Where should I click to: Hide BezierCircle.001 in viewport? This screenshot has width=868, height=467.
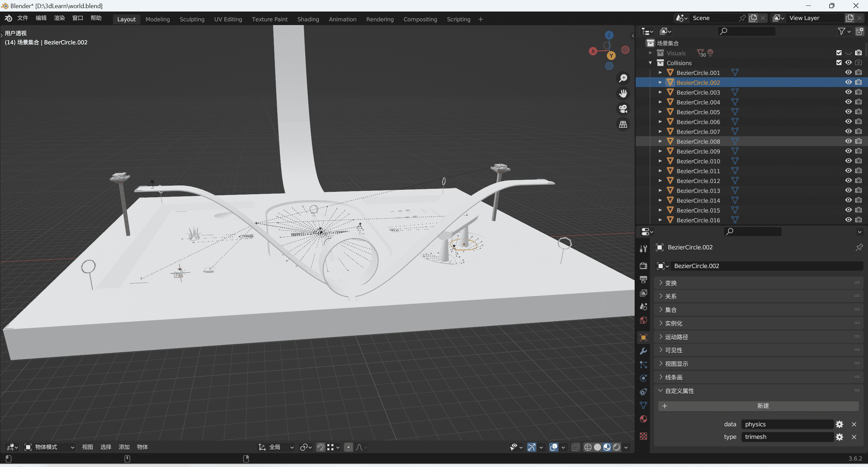848,73
